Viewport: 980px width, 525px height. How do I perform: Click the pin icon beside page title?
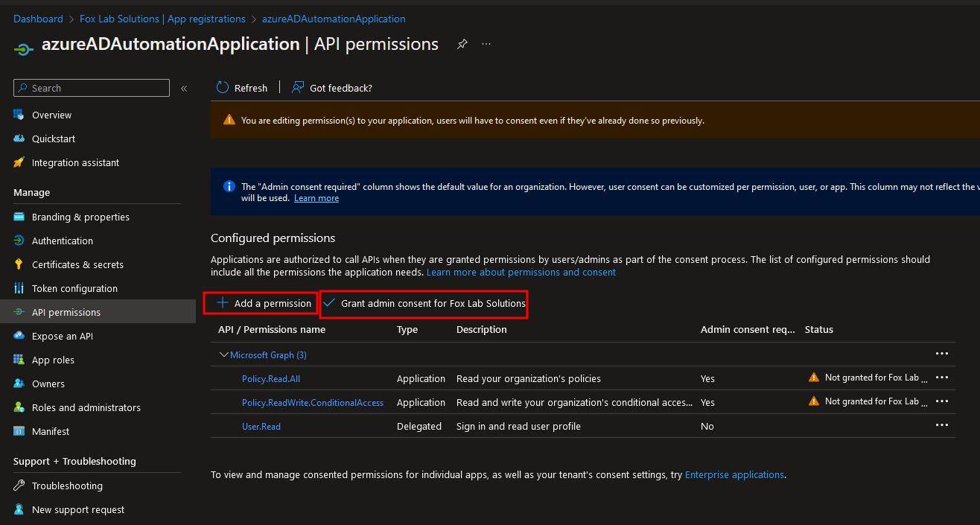coord(462,45)
